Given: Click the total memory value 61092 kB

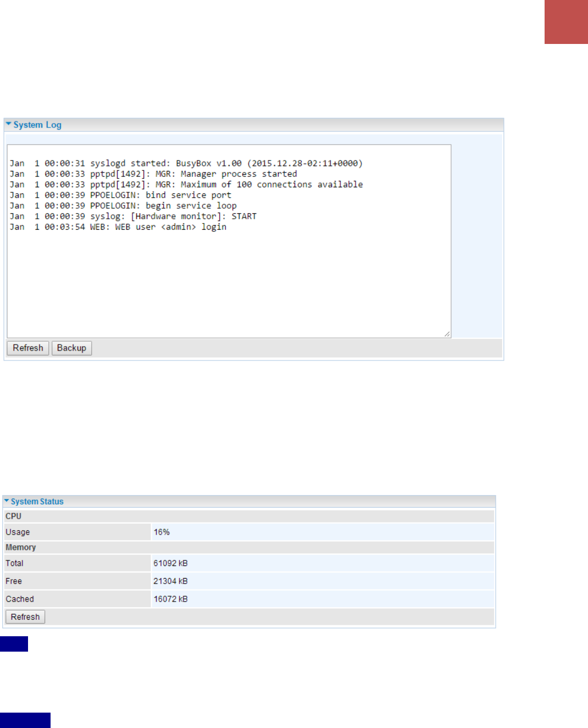Looking at the screenshot, I should pyautogui.click(x=171, y=563).
